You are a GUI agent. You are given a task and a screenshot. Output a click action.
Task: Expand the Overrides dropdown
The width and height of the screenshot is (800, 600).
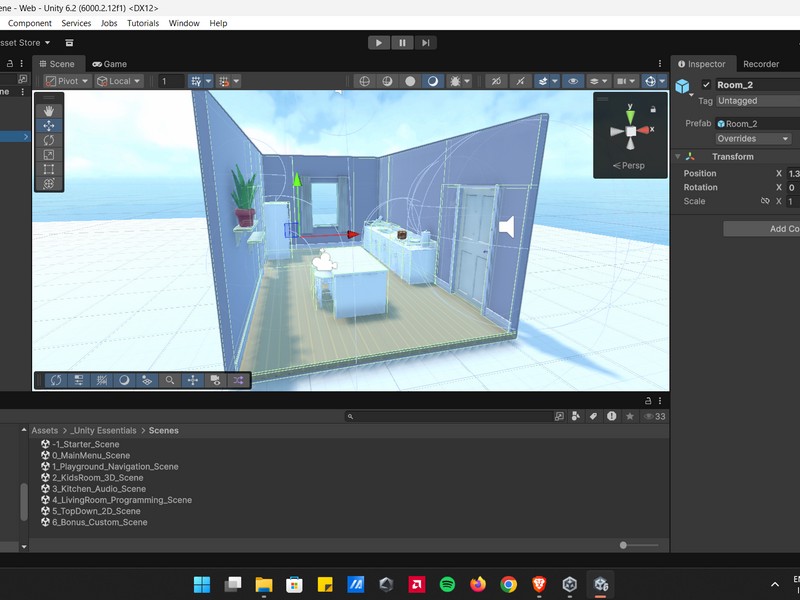[752, 139]
